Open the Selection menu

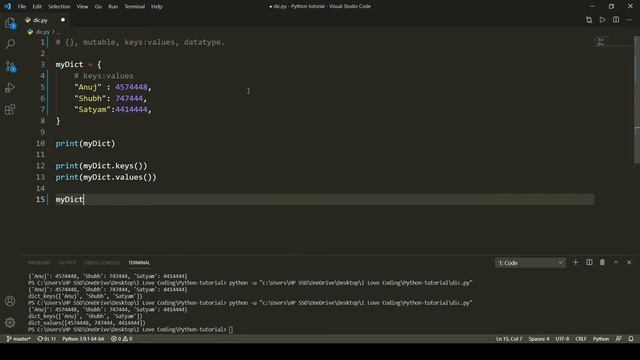tap(59, 7)
